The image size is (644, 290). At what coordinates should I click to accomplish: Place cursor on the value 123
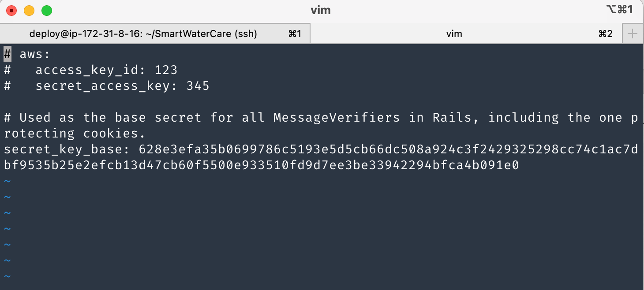pos(166,70)
